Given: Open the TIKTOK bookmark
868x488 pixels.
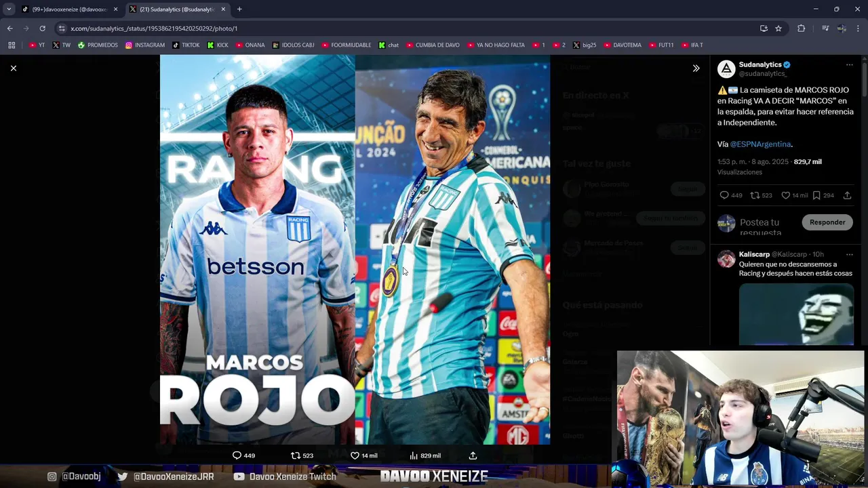Looking at the screenshot, I should pos(186,45).
